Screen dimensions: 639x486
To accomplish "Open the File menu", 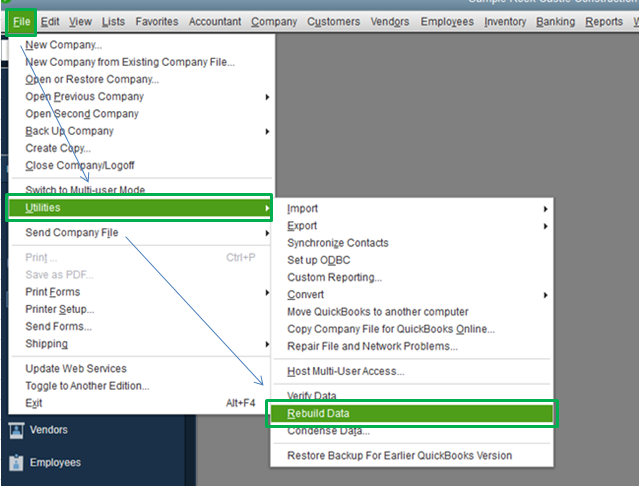I will tap(21, 22).
